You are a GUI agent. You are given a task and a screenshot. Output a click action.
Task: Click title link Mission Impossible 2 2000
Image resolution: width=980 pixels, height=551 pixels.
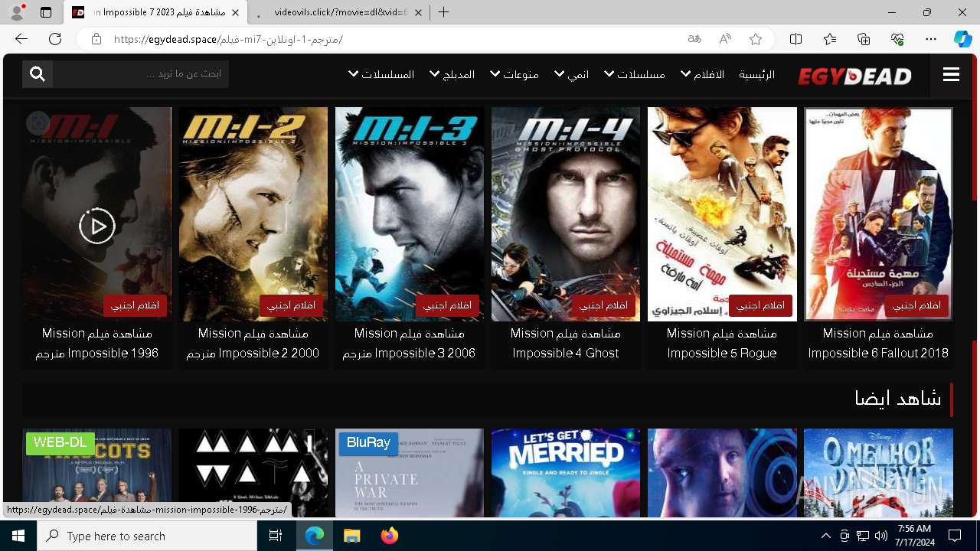tap(253, 344)
